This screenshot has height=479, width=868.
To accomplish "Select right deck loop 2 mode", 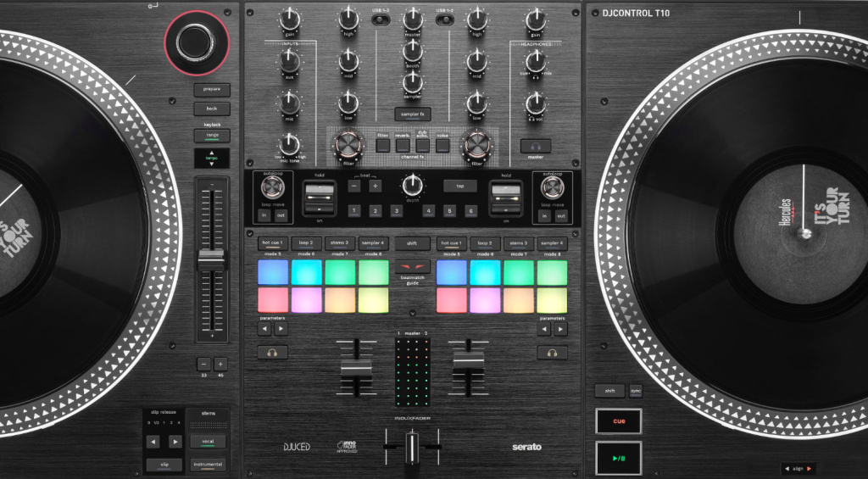I will tap(486, 243).
